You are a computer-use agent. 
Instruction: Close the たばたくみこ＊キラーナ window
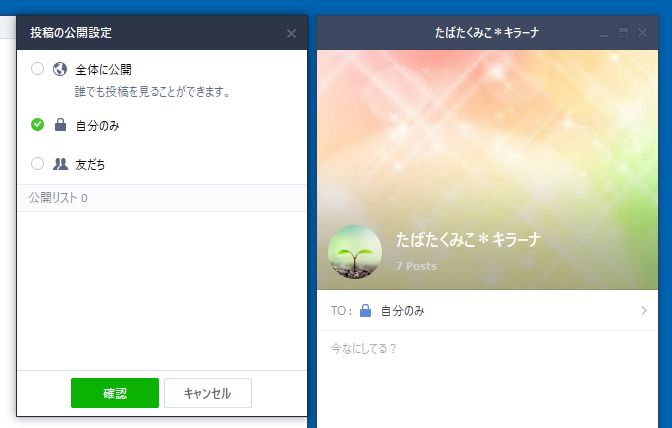(642, 33)
